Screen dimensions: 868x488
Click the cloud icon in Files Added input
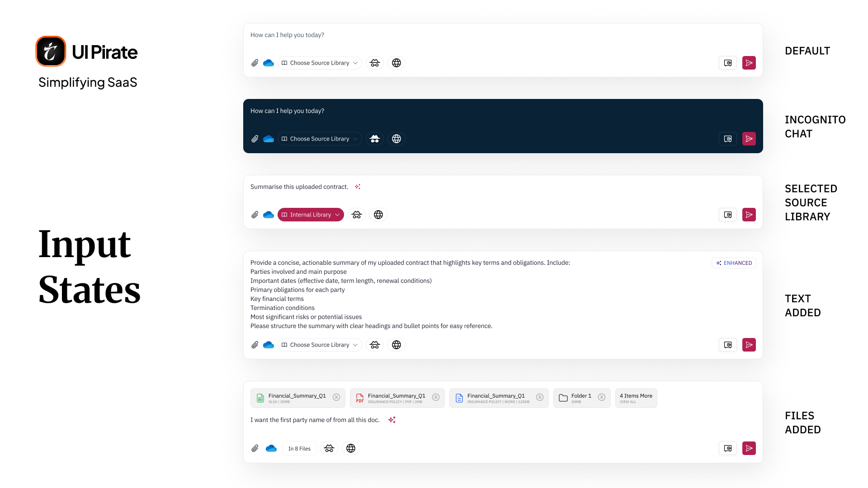click(x=271, y=448)
